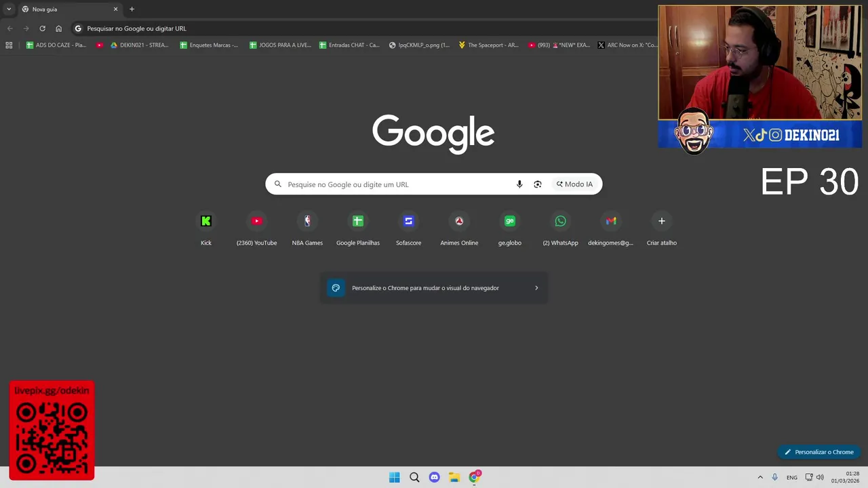Open Personalize o Chrome visual banner
Screen dimensions: 868x488
(434, 288)
